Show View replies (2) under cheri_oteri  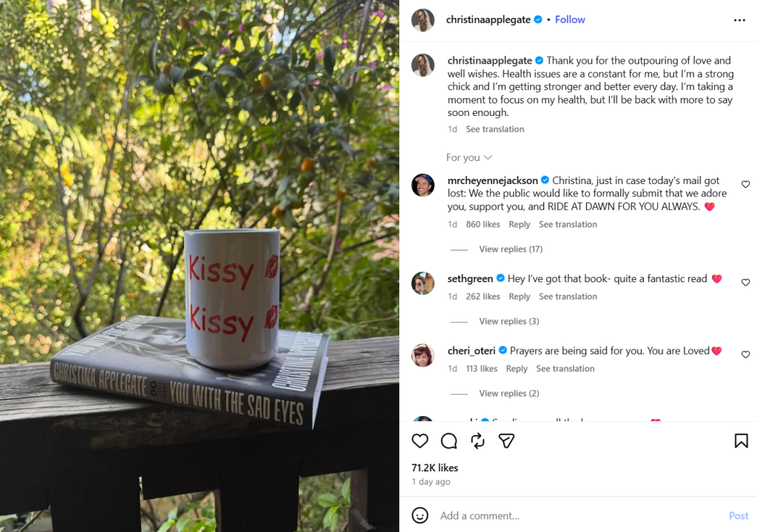[509, 394]
